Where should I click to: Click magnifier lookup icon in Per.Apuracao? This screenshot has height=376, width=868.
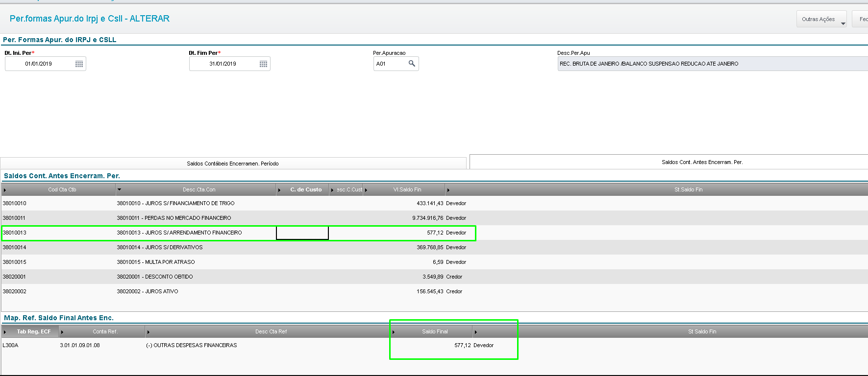tap(412, 64)
